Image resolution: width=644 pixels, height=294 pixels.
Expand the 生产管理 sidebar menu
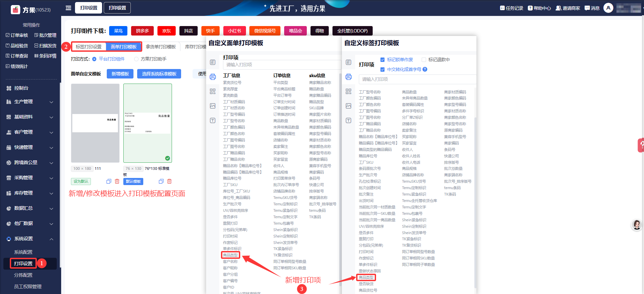click(30, 102)
